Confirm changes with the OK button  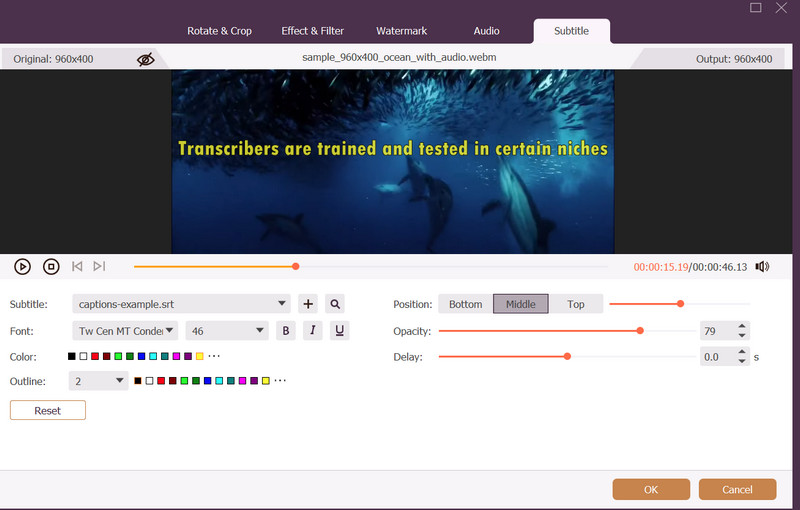651,489
